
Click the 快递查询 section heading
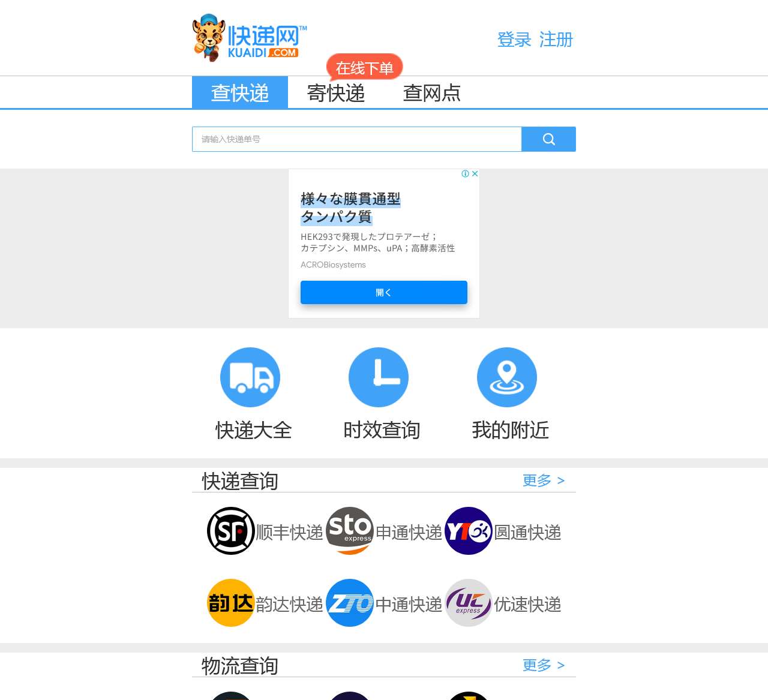point(240,481)
